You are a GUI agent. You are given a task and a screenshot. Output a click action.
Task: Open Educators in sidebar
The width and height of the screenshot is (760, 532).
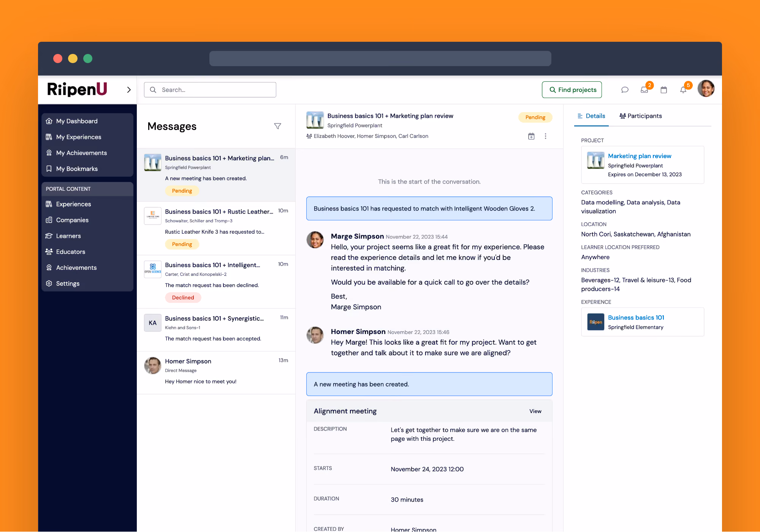point(87,252)
